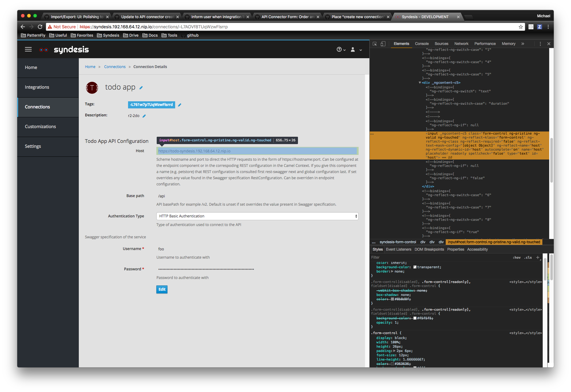Reload the page with the browser refresh icon

point(40,27)
